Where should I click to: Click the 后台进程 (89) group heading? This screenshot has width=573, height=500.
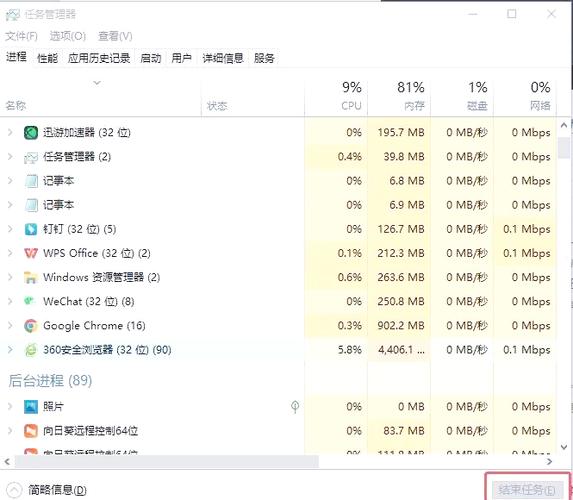tap(50, 381)
